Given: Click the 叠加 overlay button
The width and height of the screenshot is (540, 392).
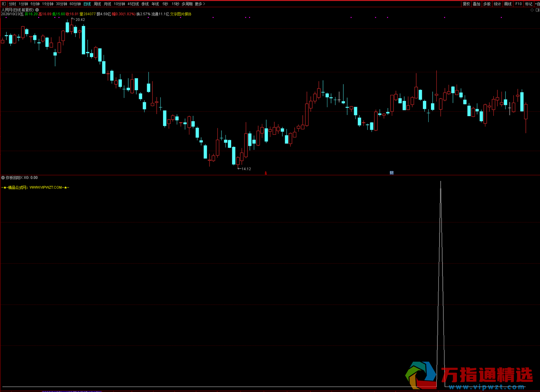Looking at the screenshot, I should [x=477, y=4].
